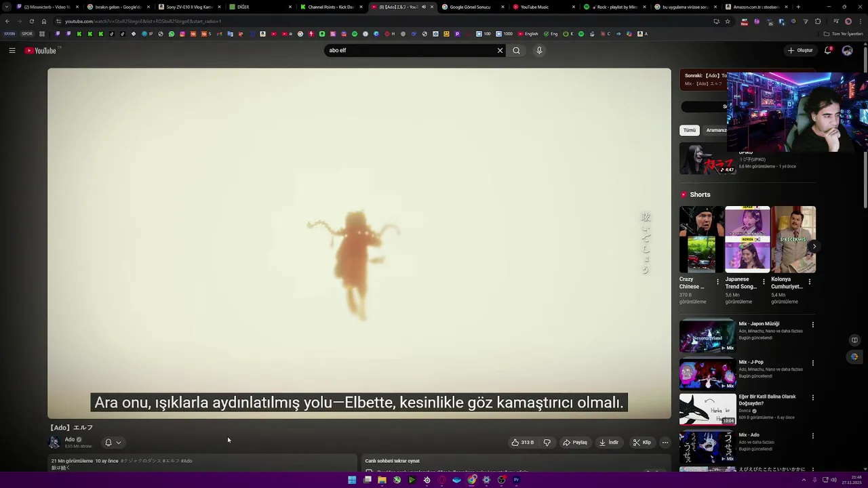Click the video player frame
Screen dimensions: 868x488
pos(359,243)
